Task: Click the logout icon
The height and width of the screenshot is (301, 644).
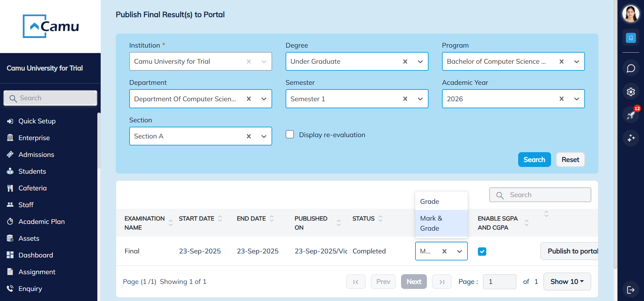Action: coord(631,290)
